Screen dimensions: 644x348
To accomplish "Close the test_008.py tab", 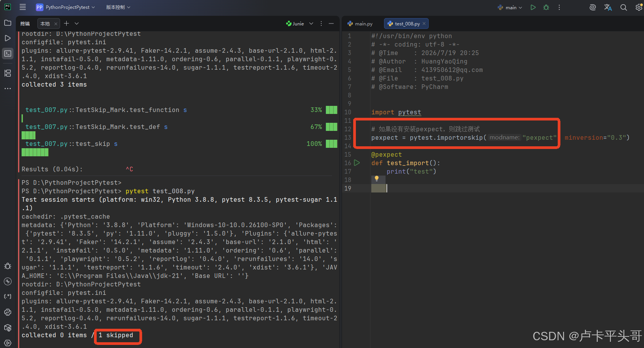I will pos(424,23).
